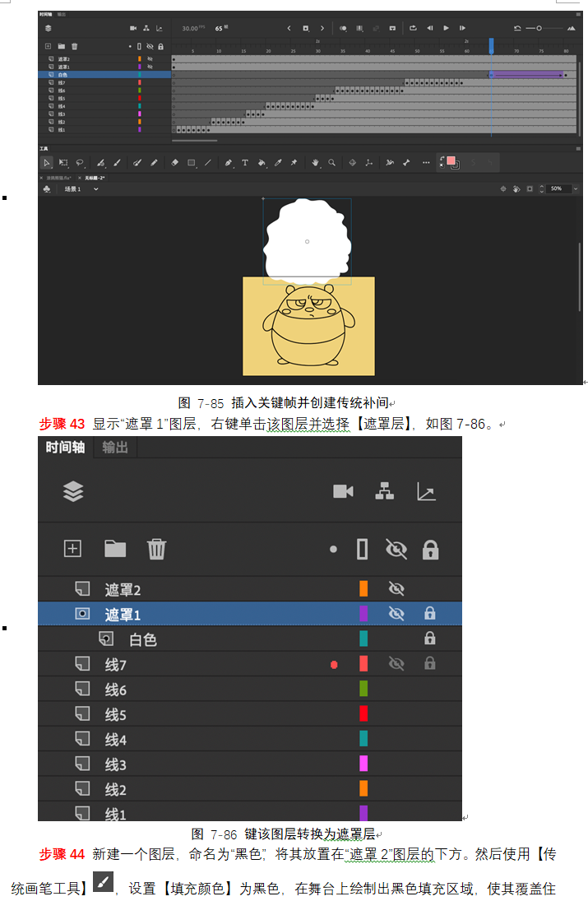The width and height of the screenshot is (588, 915).
Task: Click the layer parenting hierarchy icon in large panel
Action: click(x=384, y=491)
